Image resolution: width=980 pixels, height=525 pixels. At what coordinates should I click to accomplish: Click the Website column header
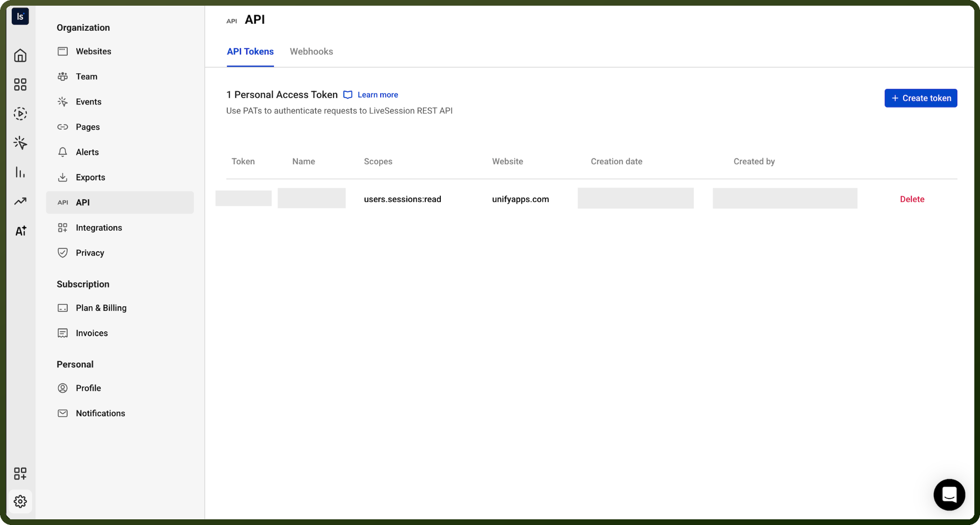(507, 161)
